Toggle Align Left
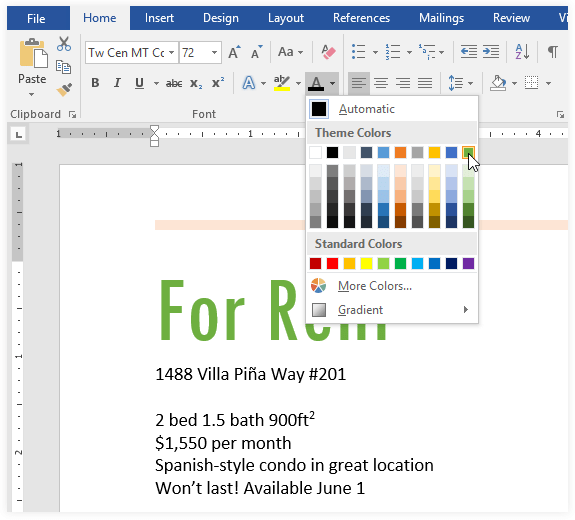This screenshot has width=575, height=520. (359, 83)
